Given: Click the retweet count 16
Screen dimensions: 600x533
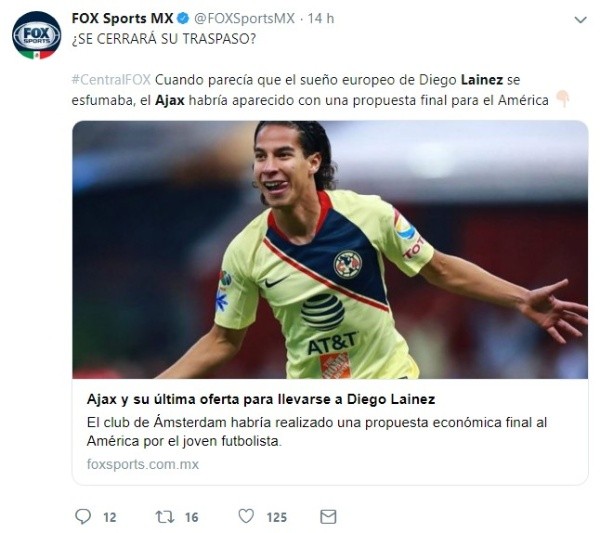Looking at the screenshot, I should click(192, 517).
